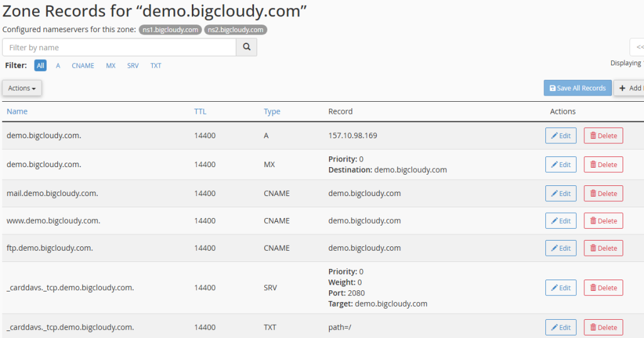This screenshot has width=644, height=338.
Task: Filter records by A type
Action: coord(58,65)
